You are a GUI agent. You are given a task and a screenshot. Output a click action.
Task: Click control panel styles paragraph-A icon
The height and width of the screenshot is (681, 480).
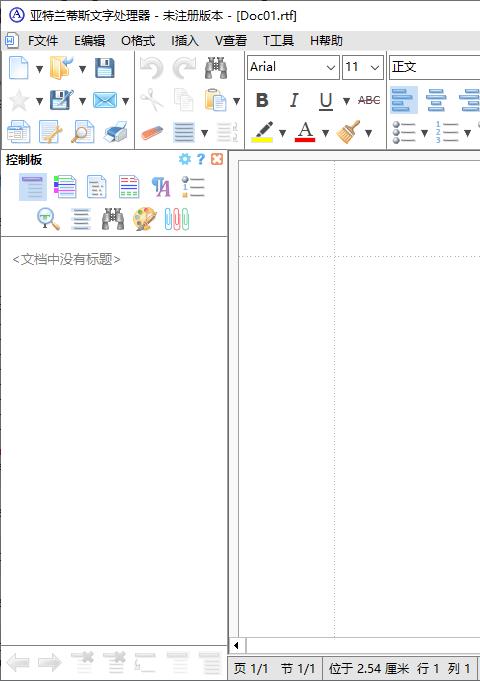(161, 187)
